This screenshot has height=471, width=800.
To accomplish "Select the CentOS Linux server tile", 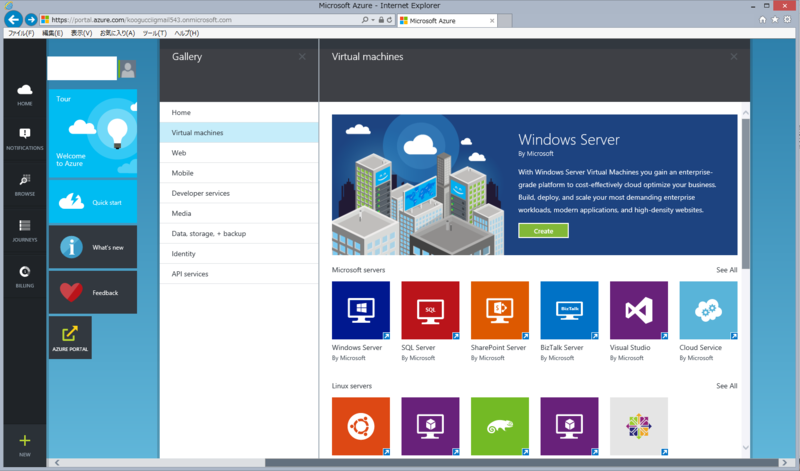I will tap(639, 426).
